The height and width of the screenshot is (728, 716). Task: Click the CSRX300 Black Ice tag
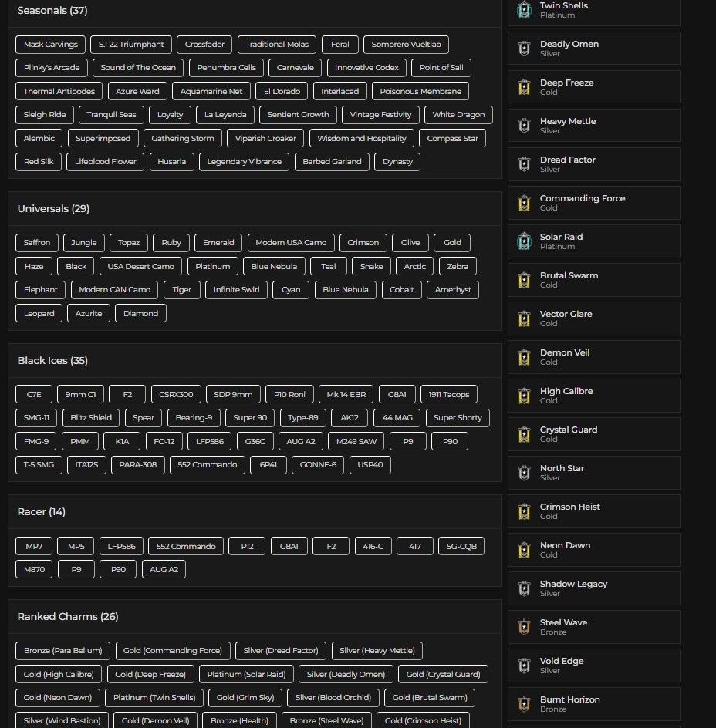pyautogui.click(x=176, y=394)
